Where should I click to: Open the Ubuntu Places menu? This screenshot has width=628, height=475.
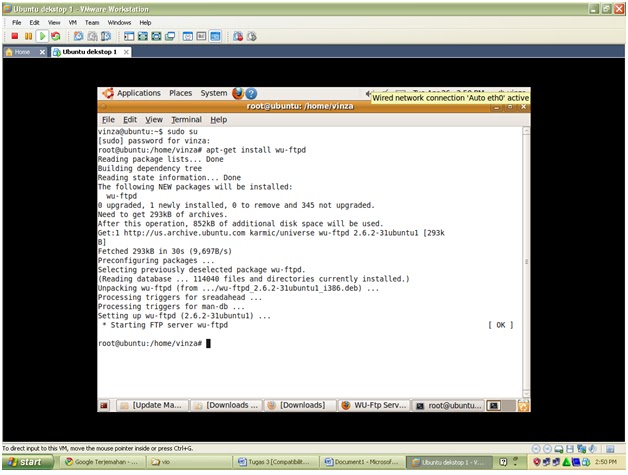point(180,93)
